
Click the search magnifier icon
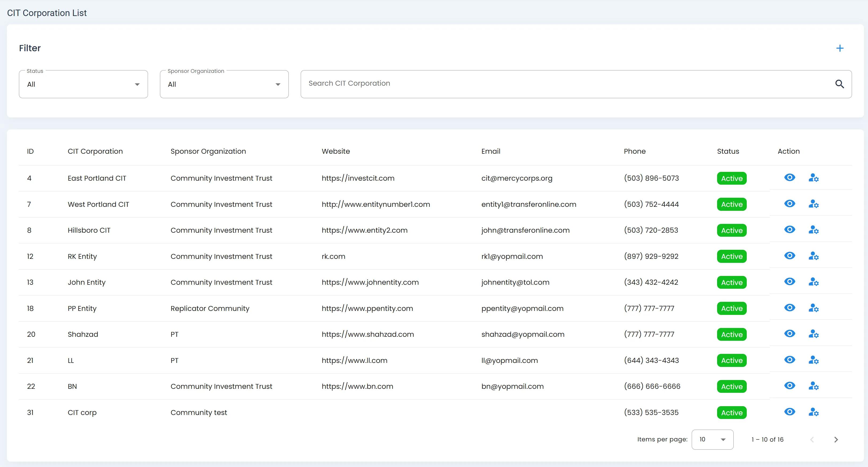[x=839, y=84]
